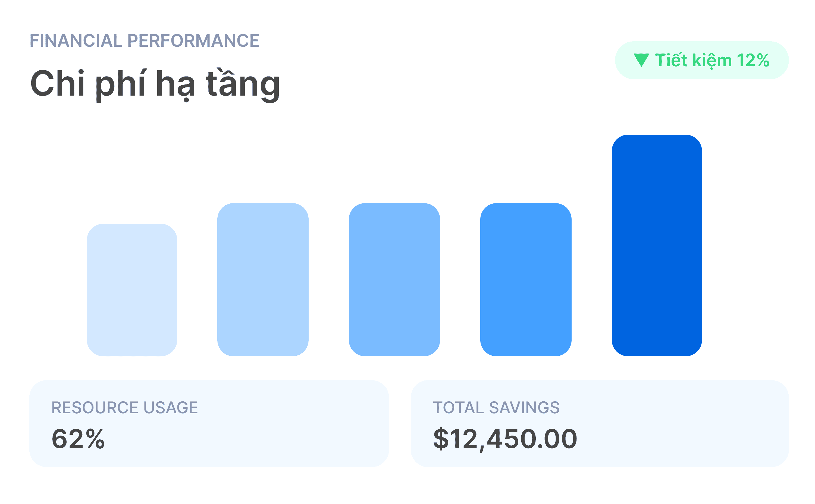Select the second light blue bar
Screen dimensions: 815x504
(263, 280)
